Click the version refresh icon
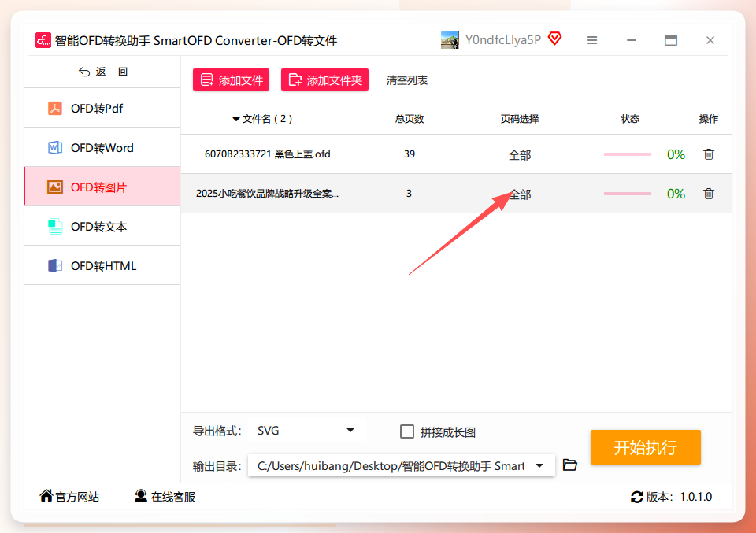 pos(637,497)
